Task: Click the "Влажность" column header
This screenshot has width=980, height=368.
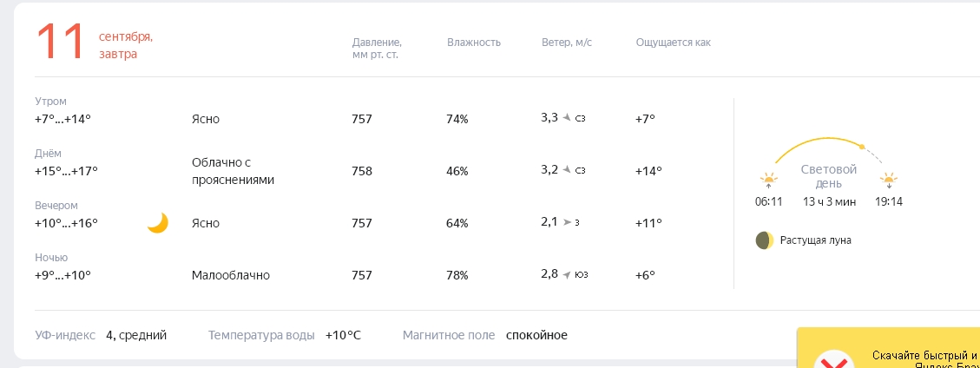Action: tap(474, 43)
